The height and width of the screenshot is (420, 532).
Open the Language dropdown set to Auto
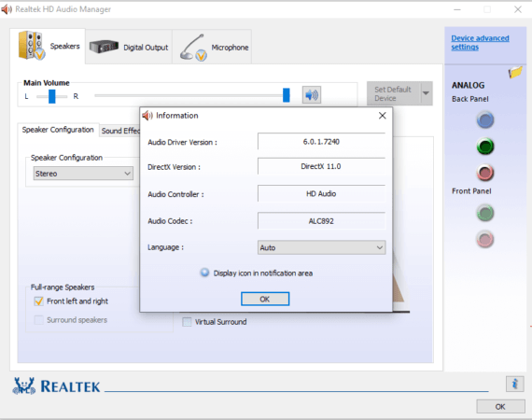pyautogui.click(x=321, y=247)
